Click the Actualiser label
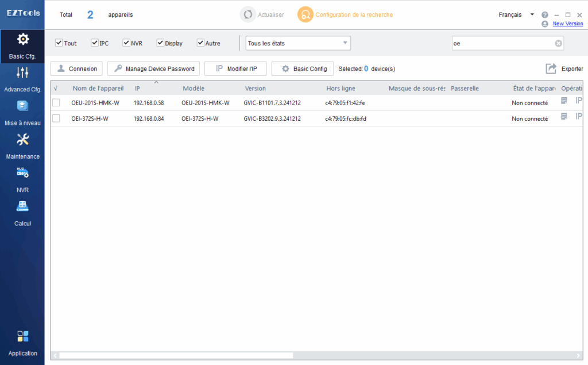This screenshot has width=588, height=365. point(271,14)
